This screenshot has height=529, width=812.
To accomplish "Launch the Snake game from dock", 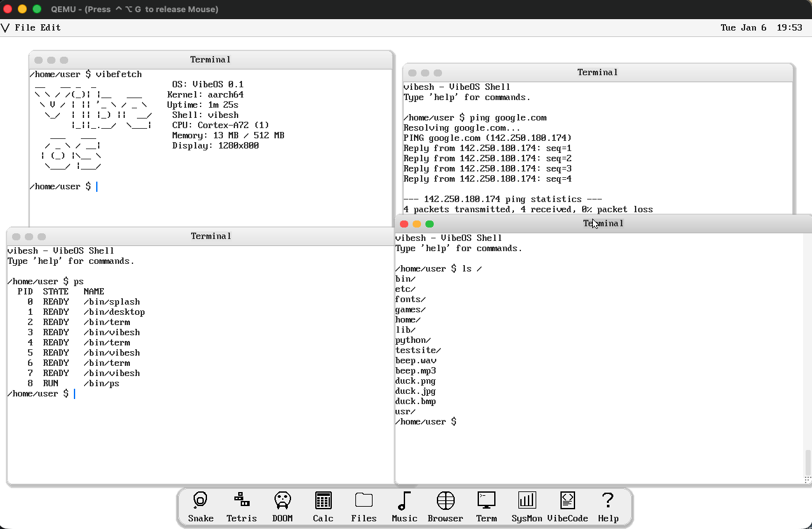I will tap(201, 501).
